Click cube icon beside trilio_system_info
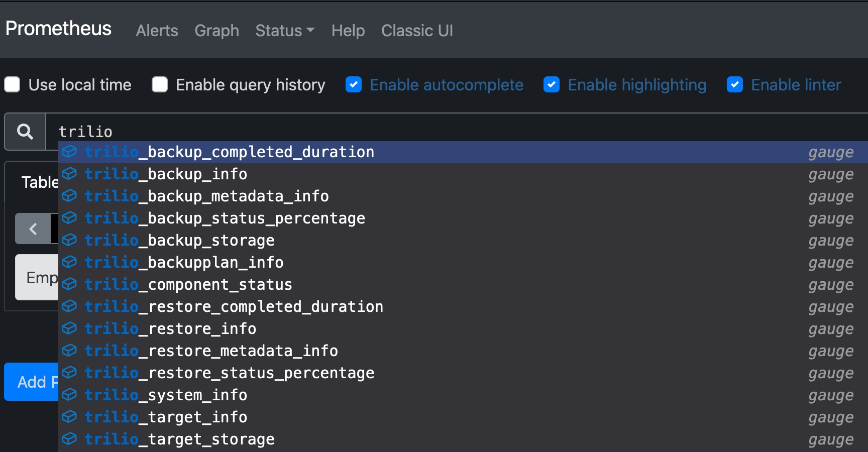Screen dimensions: 868x452 pos(69,395)
